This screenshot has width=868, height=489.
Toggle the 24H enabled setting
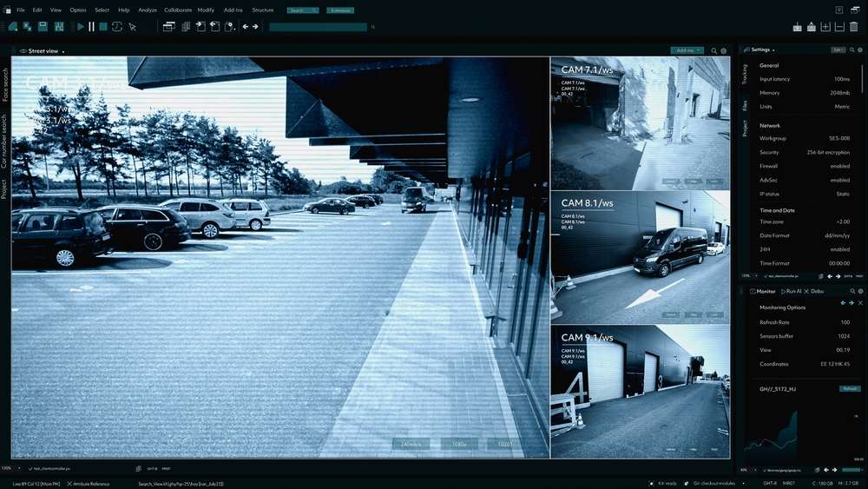pos(839,249)
